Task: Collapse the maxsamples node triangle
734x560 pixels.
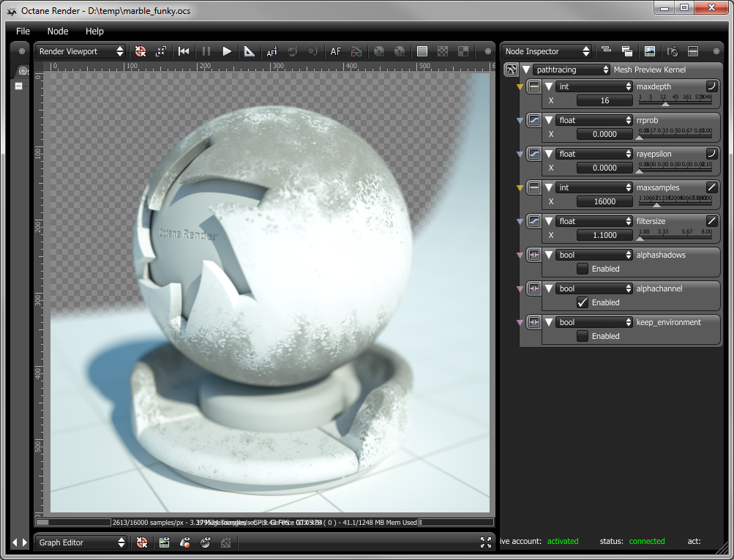Action: (549, 187)
